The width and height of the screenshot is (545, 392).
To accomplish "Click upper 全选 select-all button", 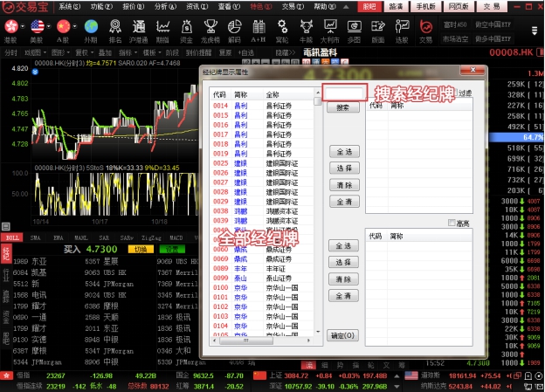I will point(343,151).
